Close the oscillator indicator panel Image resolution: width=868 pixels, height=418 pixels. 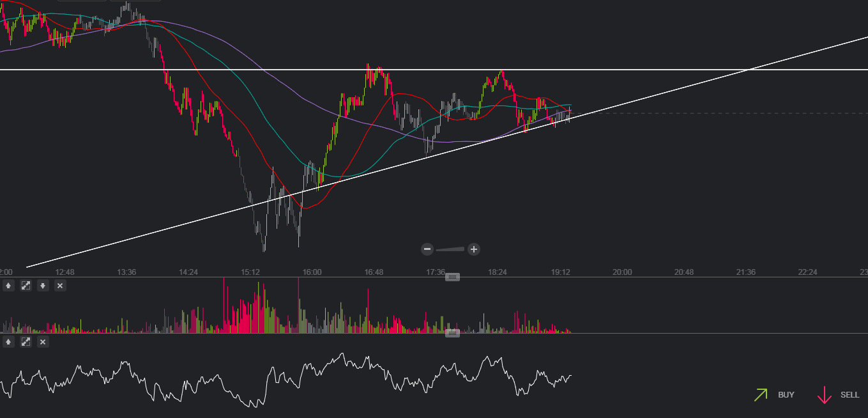click(43, 342)
